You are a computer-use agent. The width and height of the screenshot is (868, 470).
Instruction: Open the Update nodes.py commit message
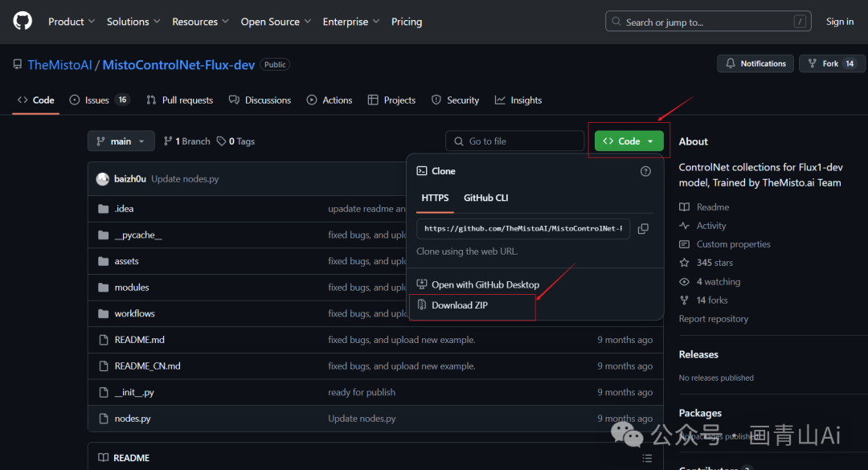coord(185,179)
